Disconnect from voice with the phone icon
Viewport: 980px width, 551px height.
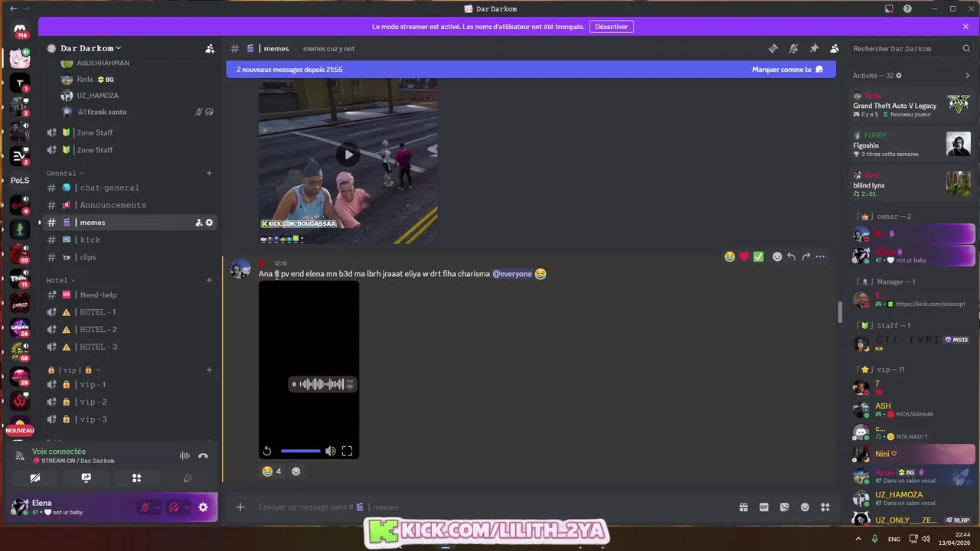(x=203, y=455)
